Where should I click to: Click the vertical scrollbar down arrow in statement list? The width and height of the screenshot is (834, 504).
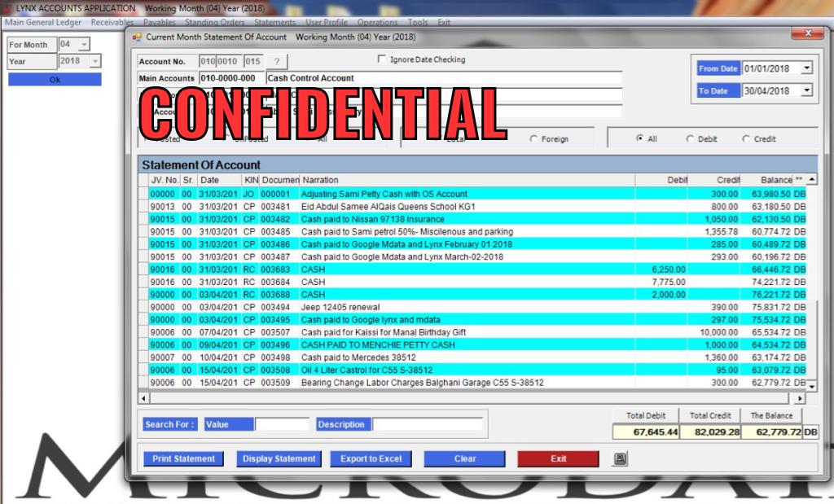[812, 387]
